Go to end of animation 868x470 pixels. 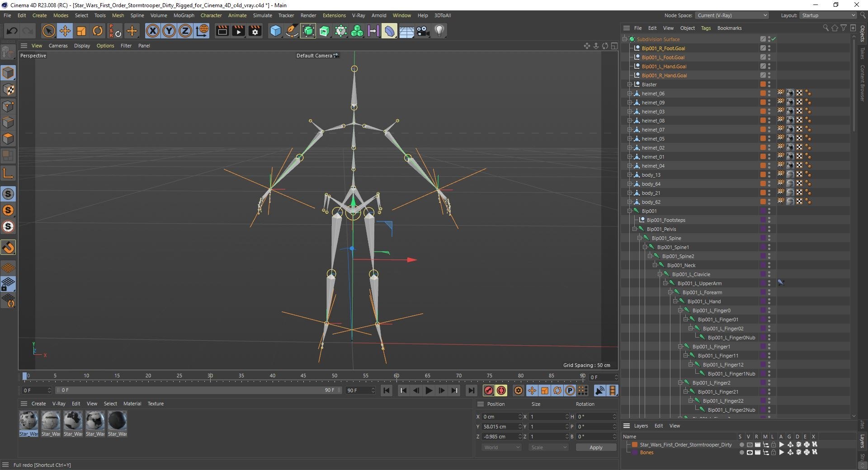pos(471,390)
